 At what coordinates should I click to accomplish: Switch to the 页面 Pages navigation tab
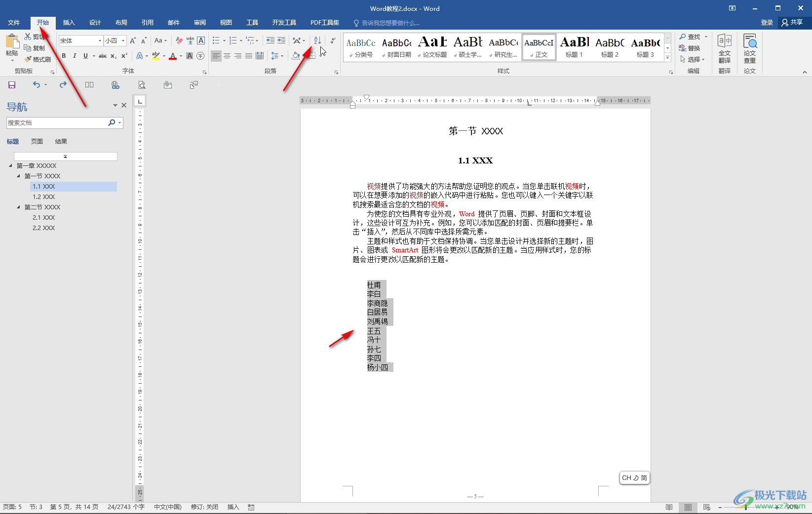click(37, 142)
